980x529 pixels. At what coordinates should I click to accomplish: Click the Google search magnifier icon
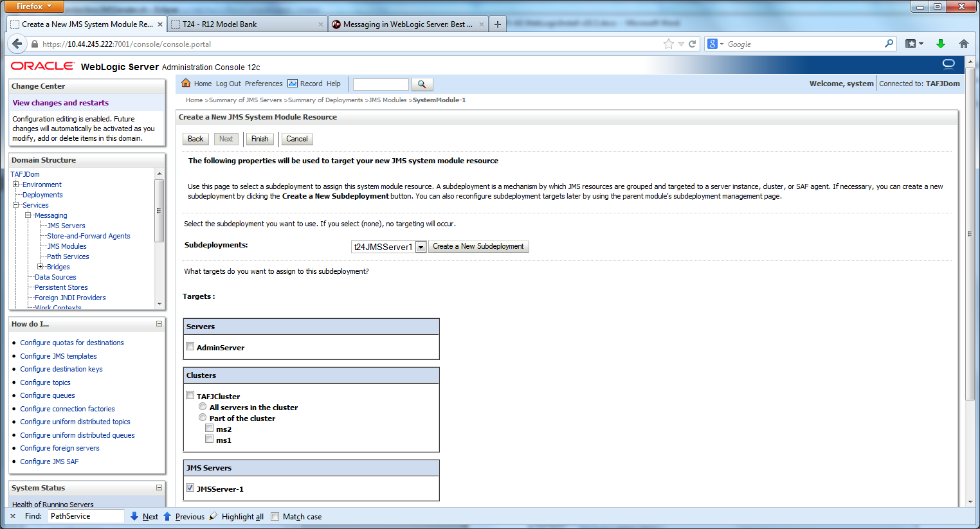click(x=889, y=43)
